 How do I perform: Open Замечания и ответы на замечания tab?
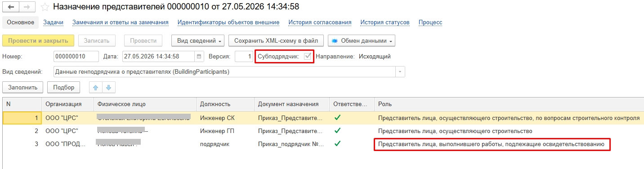[120, 22]
